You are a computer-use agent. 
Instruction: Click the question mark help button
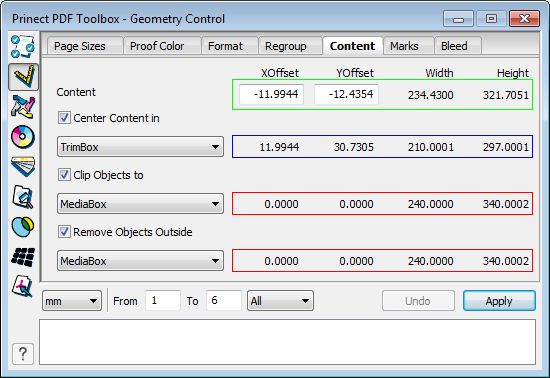23,354
